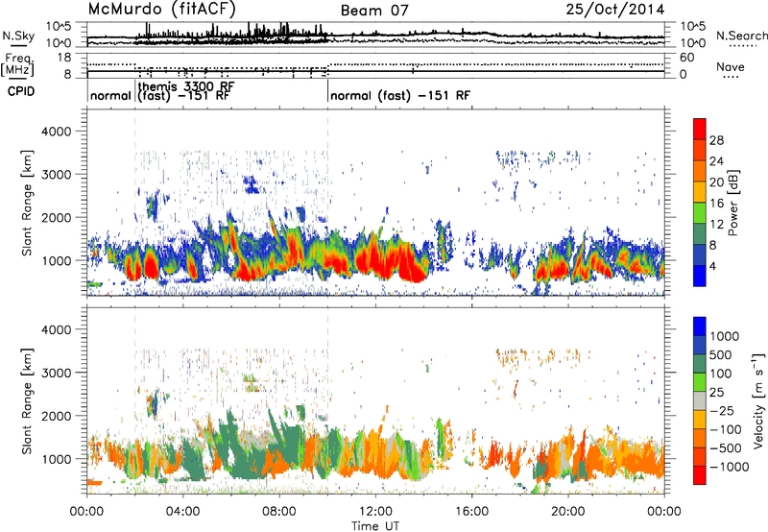Click the 04:00 time axis label
The image size is (768, 532).
[x=182, y=512]
